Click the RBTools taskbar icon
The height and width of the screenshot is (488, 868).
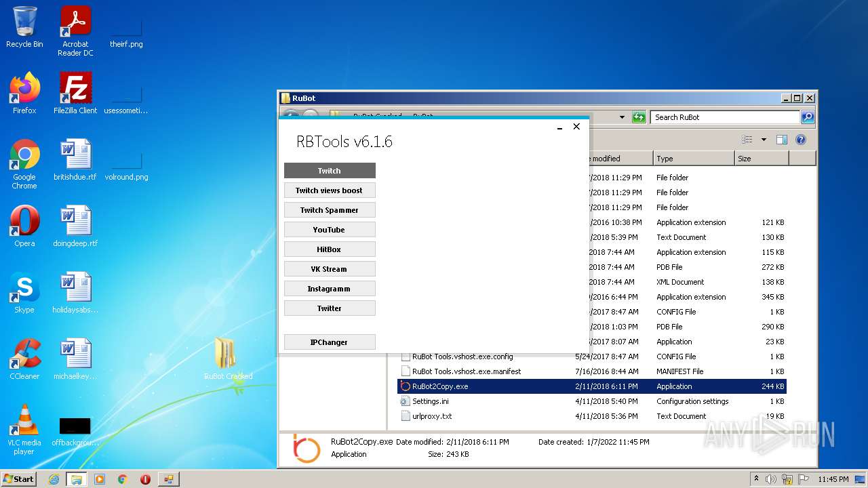[x=168, y=479]
